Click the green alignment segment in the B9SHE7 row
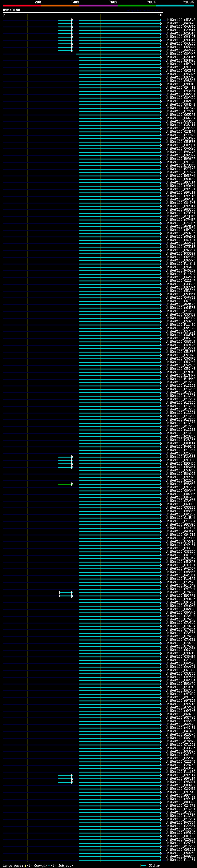The height and width of the screenshot is (868, 197). (x=65, y=484)
